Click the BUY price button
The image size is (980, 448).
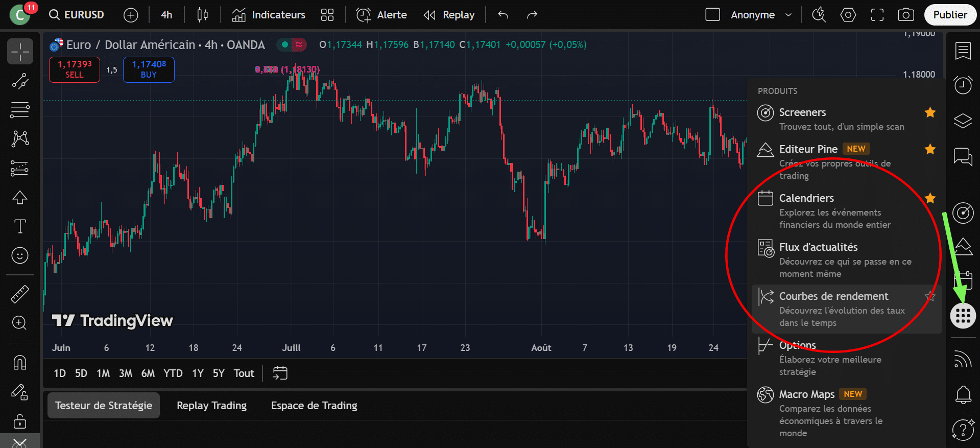click(x=149, y=69)
